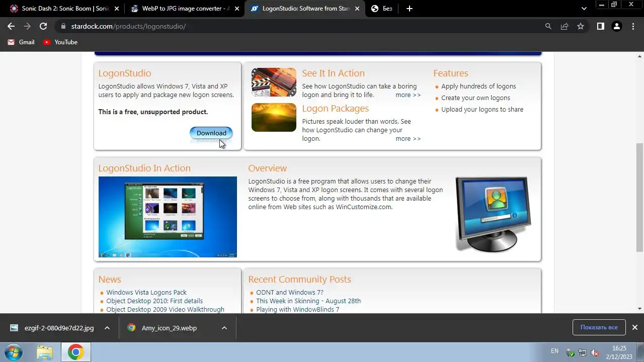Open the Windows Start orb
The height and width of the screenshot is (362, 644).
coord(14,352)
